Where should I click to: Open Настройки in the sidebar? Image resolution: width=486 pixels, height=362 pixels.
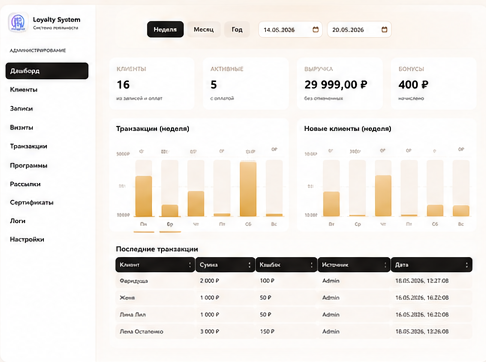(27, 239)
